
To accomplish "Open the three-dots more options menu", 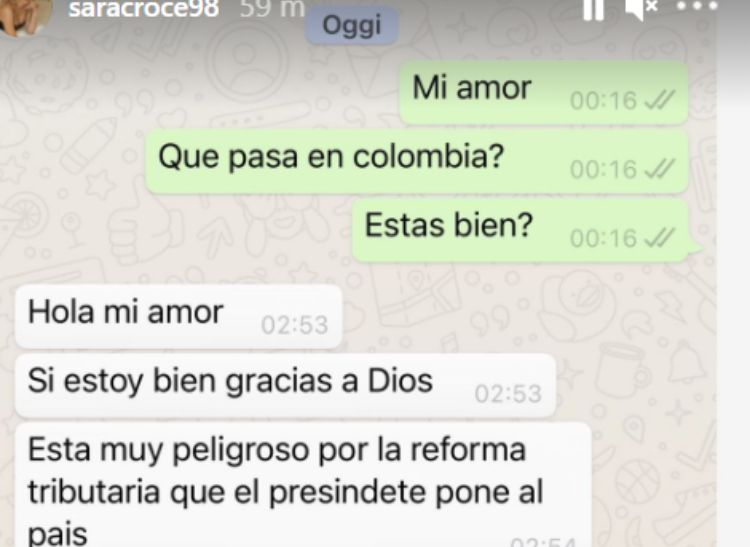I will [x=697, y=6].
